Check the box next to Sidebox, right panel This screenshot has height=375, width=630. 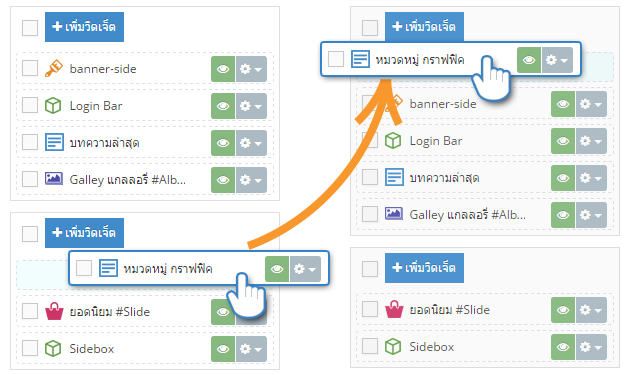click(370, 346)
